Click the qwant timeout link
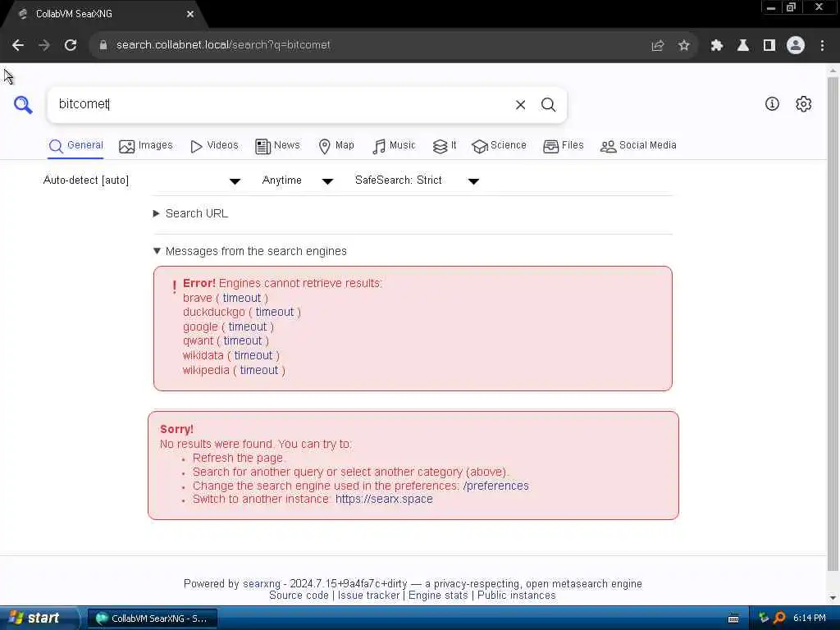 (x=243, y=340)
